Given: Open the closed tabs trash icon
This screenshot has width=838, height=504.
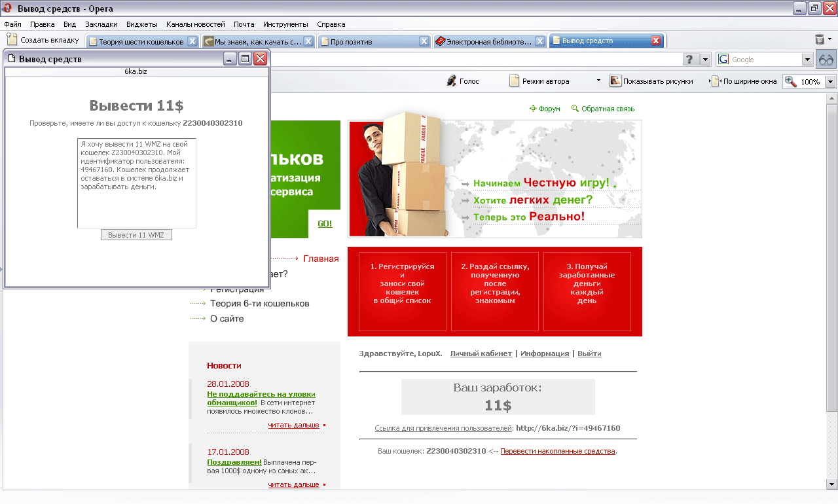Looking at the screenshot, I should pyautogui.click(x=820, y=40).
